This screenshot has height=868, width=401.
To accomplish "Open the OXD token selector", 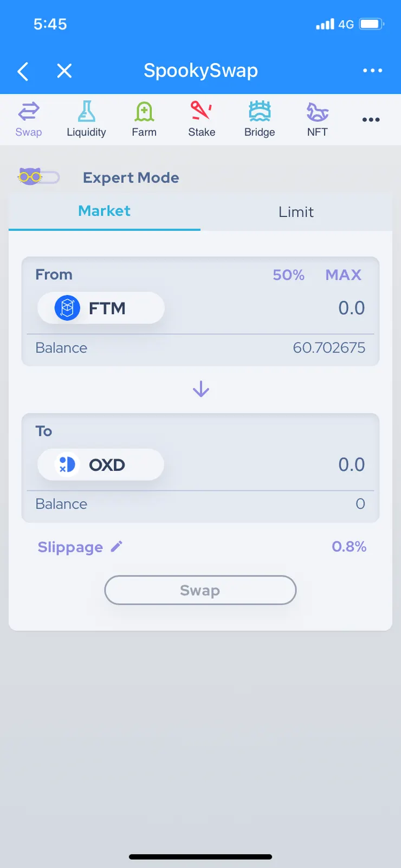I will (101, 465).
